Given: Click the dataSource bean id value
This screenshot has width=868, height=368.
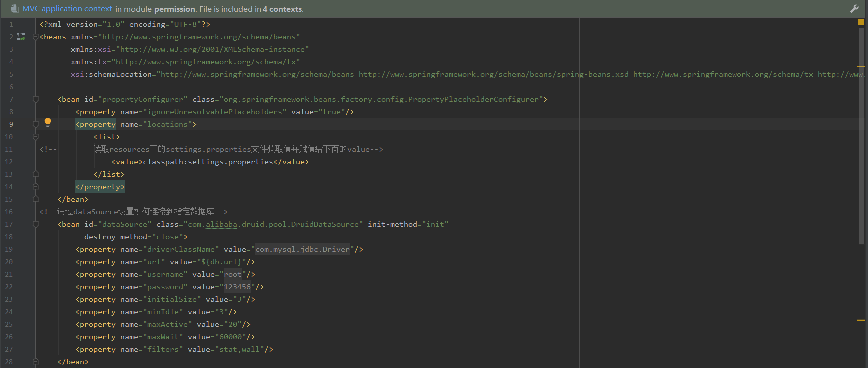Looking at the screenshot, I should pos(125,224).
